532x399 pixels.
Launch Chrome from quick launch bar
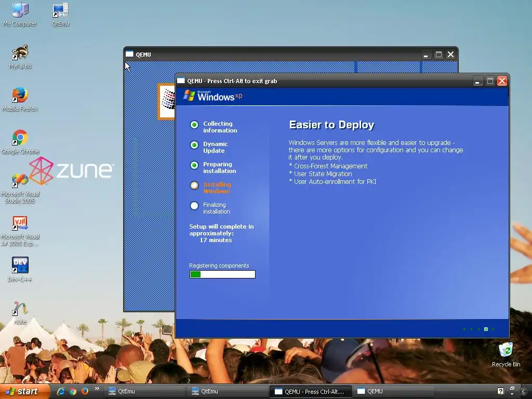(x=73, y=391)
